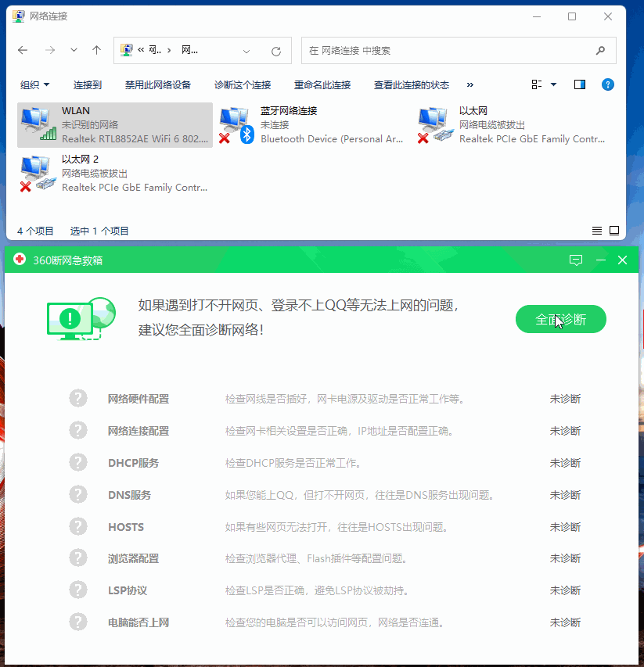Click 诊断这个连接
This screenshot has height=667, width=644.
tap(243, 85)
